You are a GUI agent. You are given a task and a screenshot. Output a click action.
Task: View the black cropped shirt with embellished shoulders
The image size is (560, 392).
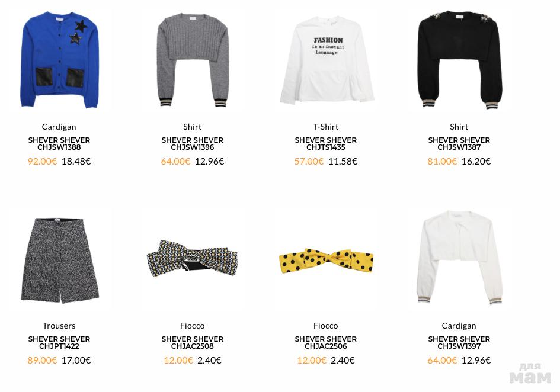click(x=459, y=60)
